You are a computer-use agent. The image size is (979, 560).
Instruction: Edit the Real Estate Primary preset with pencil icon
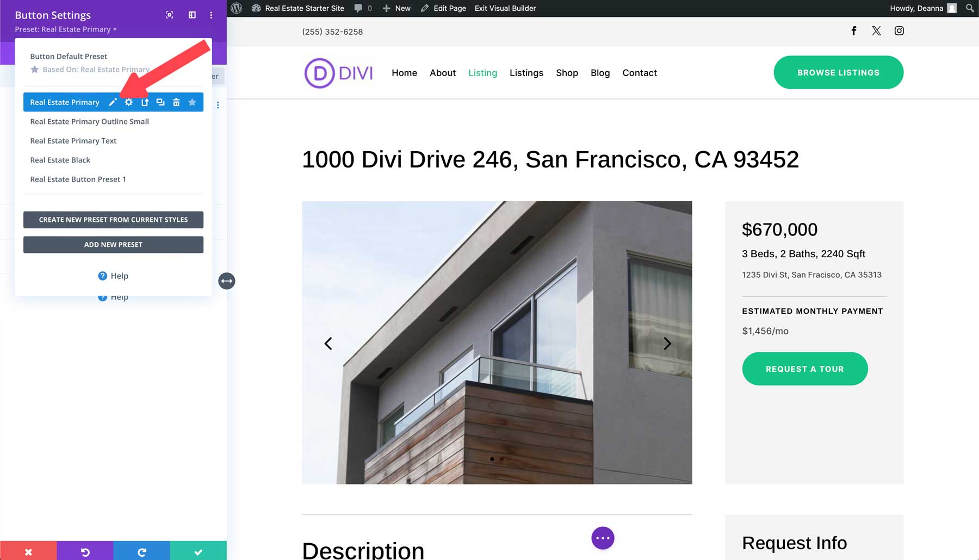113,102
